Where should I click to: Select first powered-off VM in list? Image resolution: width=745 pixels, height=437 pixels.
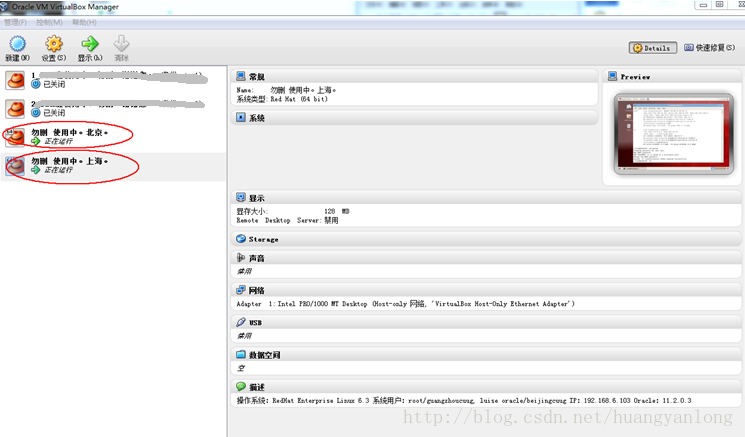(x=113, y=80)
